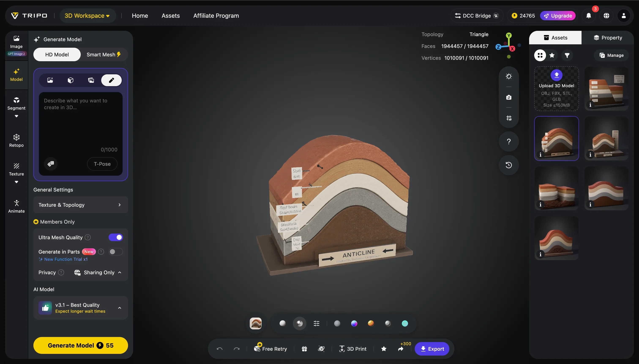Screen dimensions: 639x364
Task: Mark model as favorite with the toolbar star
Action: click(384, 349)
